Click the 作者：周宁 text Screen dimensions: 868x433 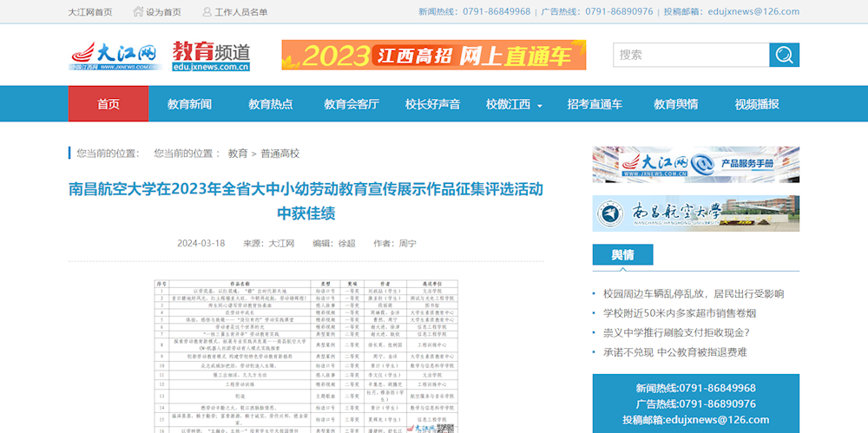[x=395, y=243]
